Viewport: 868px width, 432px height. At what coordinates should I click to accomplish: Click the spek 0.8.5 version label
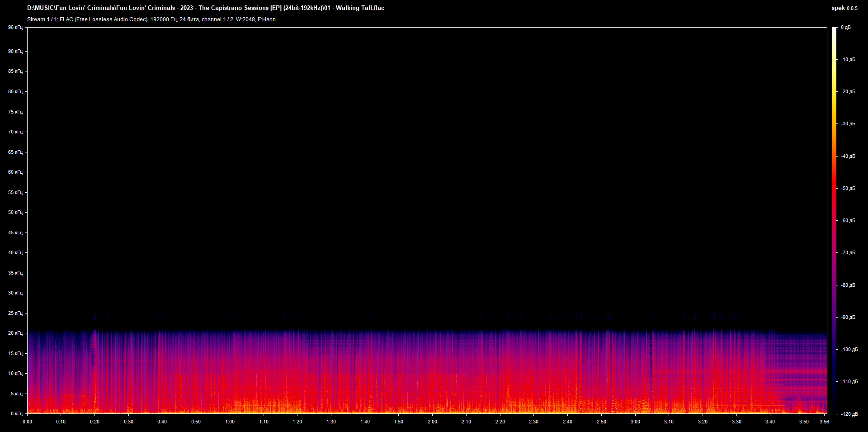844,8
